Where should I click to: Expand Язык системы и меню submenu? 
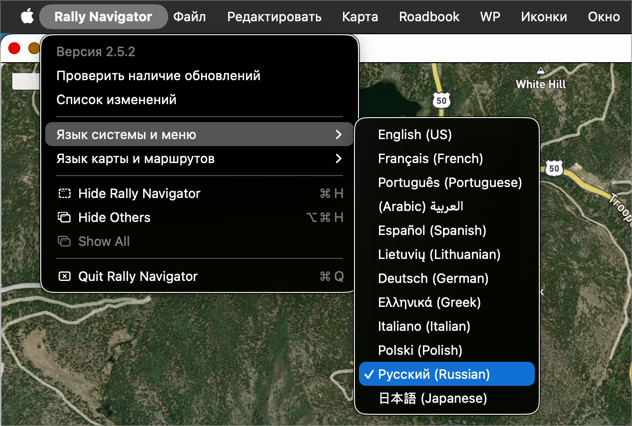coord(199,134)
